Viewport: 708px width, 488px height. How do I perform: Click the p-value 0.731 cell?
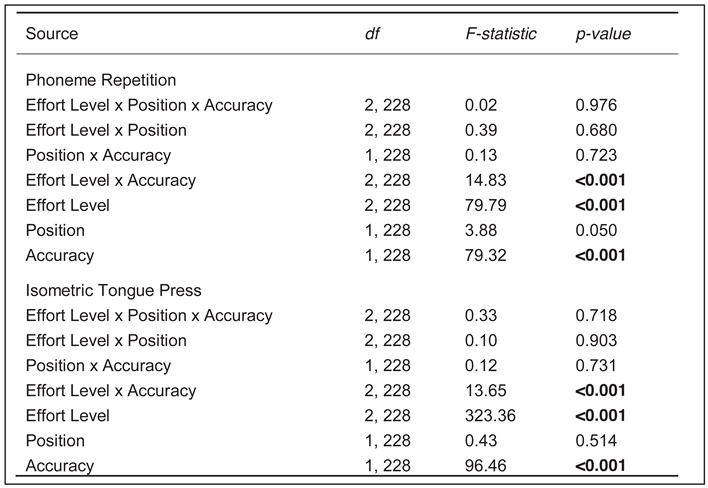coord(596,365)
